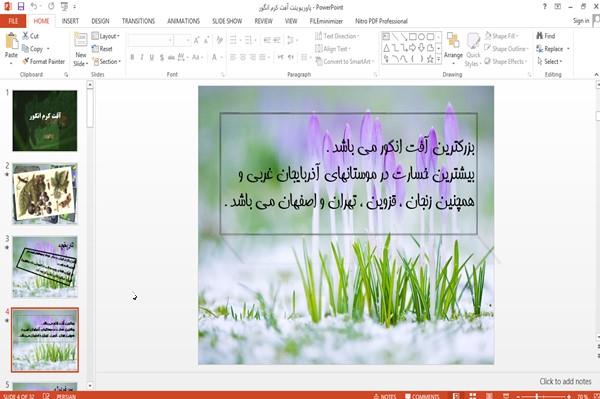Increase font size with large A
This screenshot has height=399, width=600.
point(196,40)
